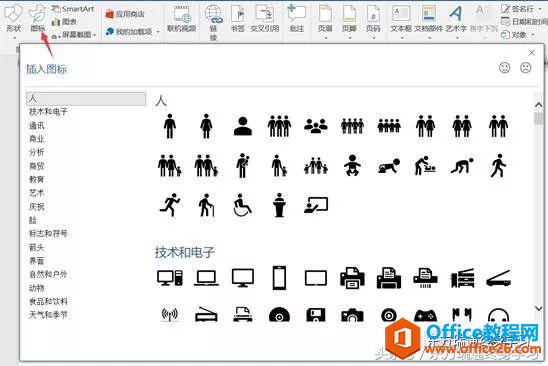Click the sad face feedback button
Viewport: 548px width, 366px height.
point(526,67)
